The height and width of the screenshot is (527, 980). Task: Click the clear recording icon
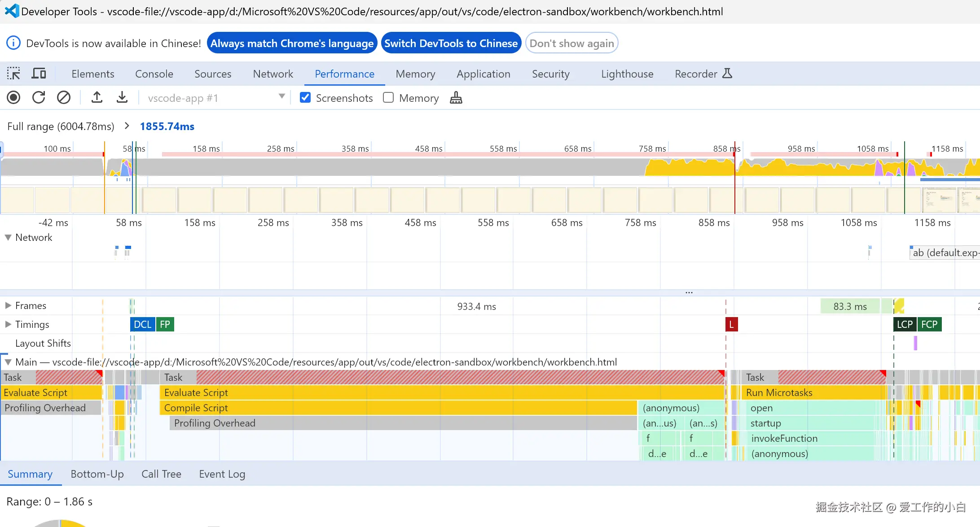pyautogui.click(x=64, y=97)
